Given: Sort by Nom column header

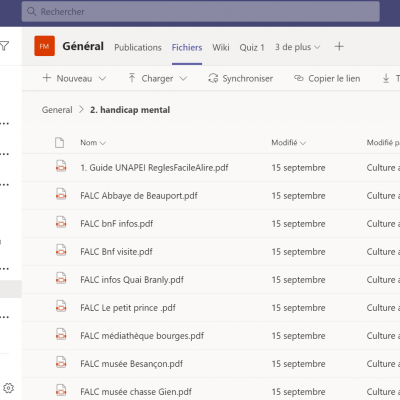Looking at the screenshot, I should [x=93, y=143].
